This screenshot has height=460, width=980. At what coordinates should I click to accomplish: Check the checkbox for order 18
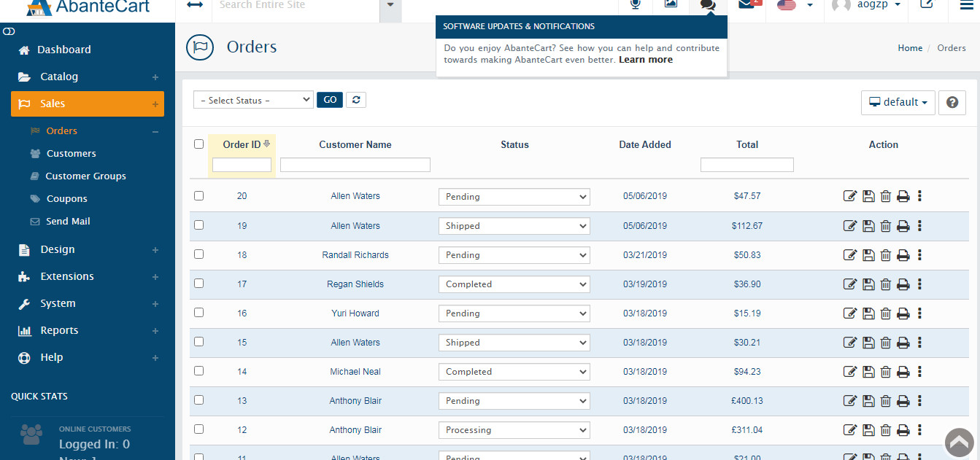pyautogui.click(x=198, y=254)
